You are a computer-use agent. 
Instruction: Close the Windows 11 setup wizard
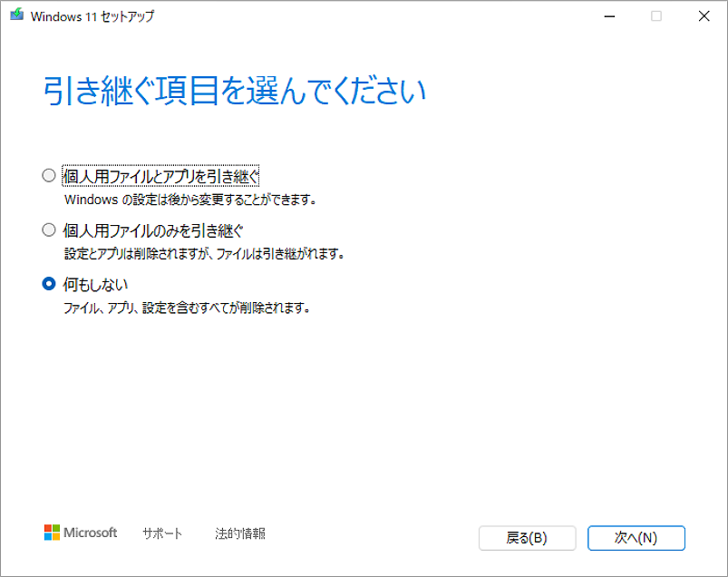[704, 15]
